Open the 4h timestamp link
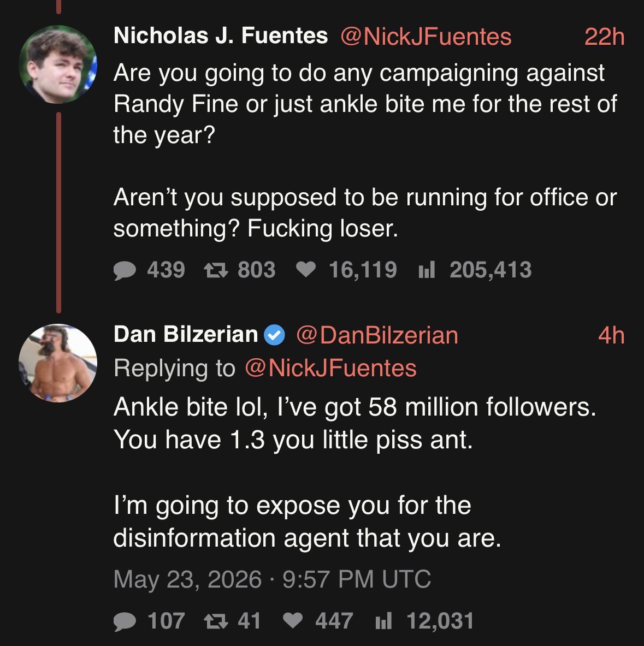This screenshot has height=646, width=644. coord(611,335)
